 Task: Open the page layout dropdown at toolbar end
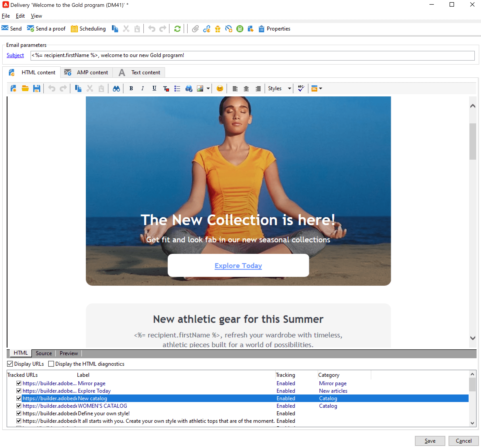point(320,88)
